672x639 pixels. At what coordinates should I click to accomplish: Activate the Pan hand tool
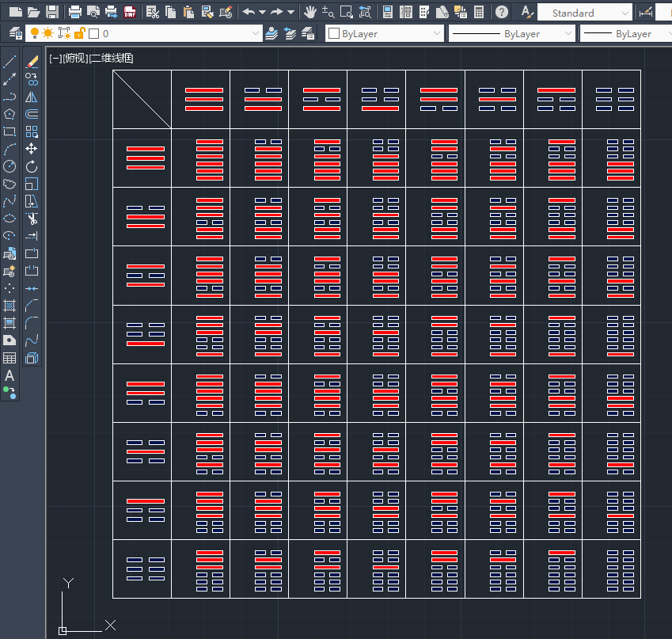click(x=310, y=12)
